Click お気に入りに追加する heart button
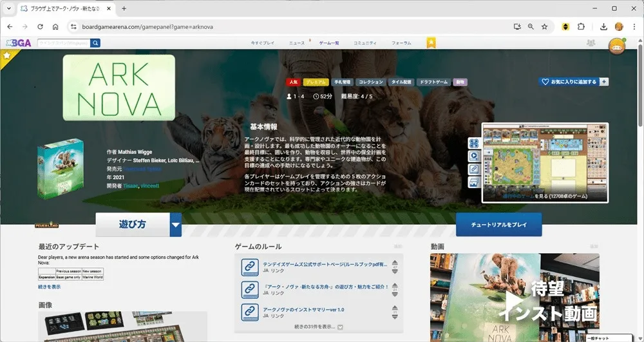 click(569, 82)
